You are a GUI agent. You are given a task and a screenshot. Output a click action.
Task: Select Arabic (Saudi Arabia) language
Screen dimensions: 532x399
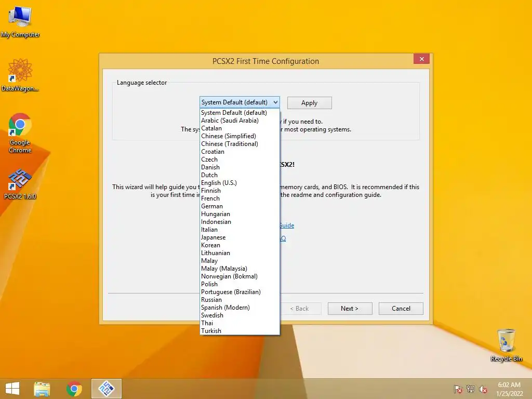click(240, 121)
